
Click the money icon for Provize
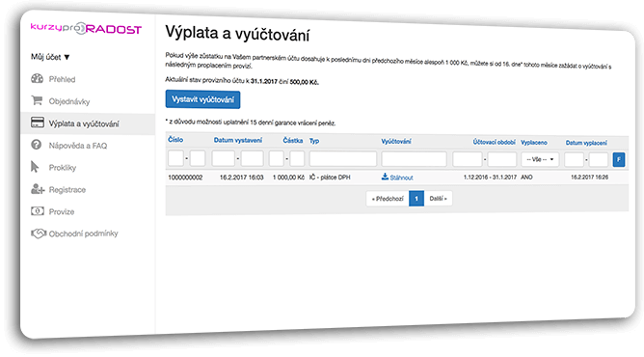[x=38, y=211]
